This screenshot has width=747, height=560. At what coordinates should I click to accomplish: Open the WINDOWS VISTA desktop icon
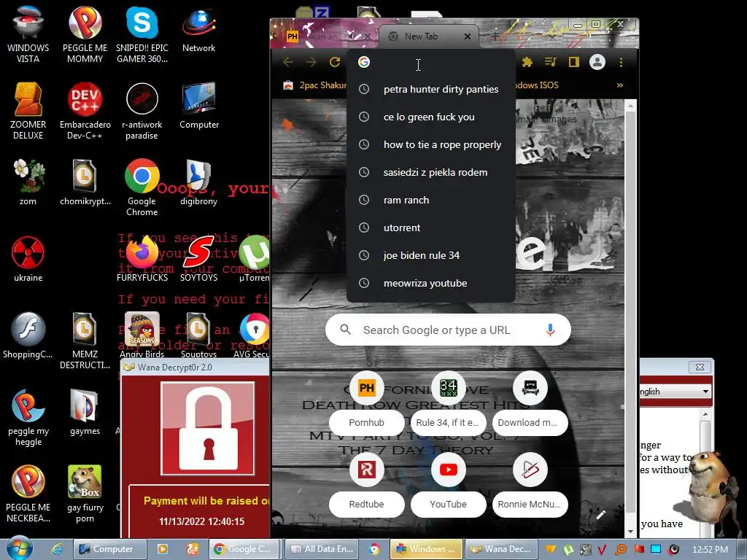(28, 34)
